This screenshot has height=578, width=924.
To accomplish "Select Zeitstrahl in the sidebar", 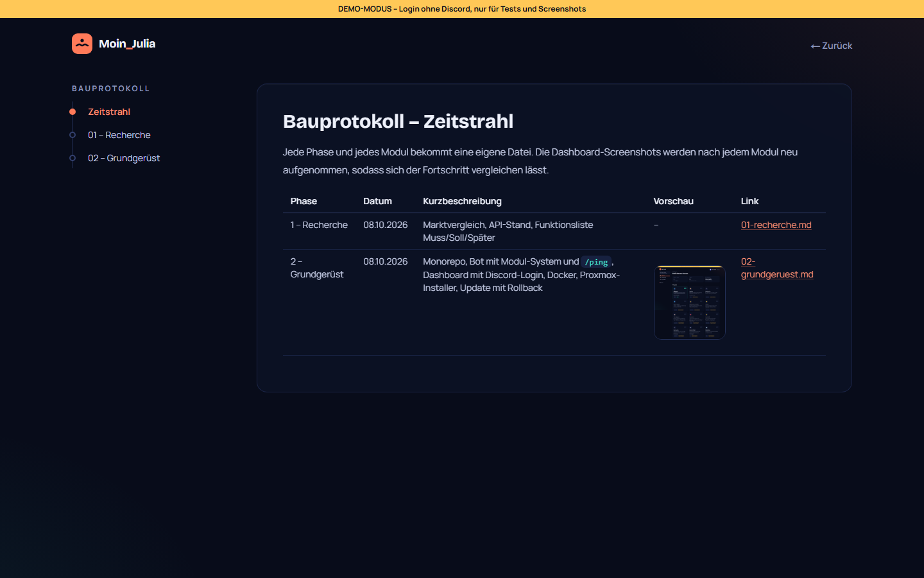I will click(x=109, y=112).
